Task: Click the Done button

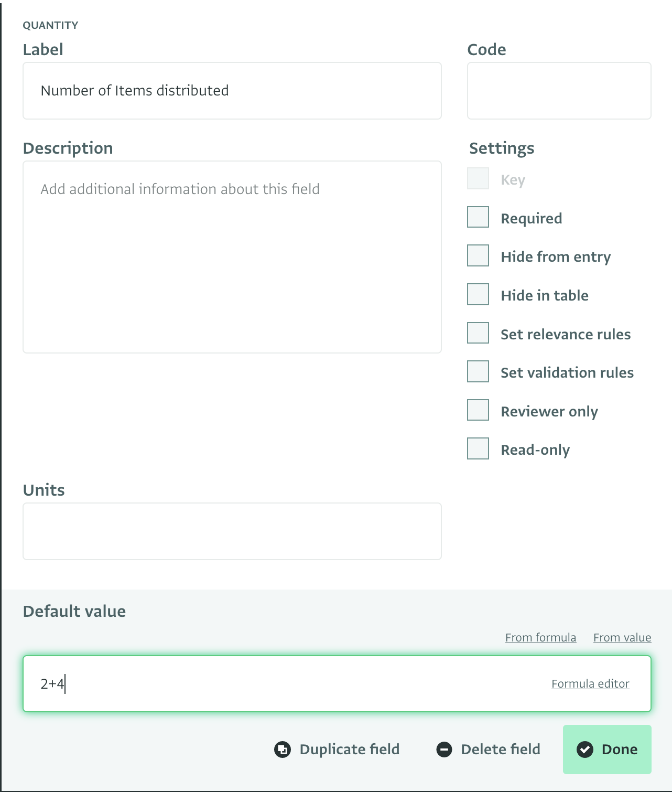Action: point(607,750)
